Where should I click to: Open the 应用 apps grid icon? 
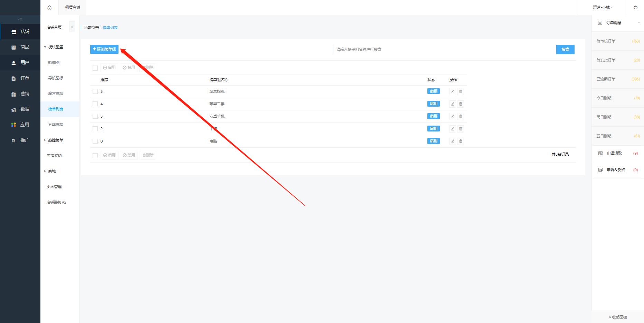[x=14, y=125]
